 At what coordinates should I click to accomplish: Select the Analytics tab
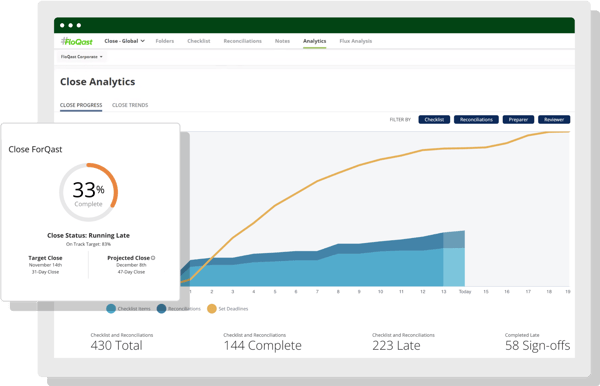(x=315, y=41)
